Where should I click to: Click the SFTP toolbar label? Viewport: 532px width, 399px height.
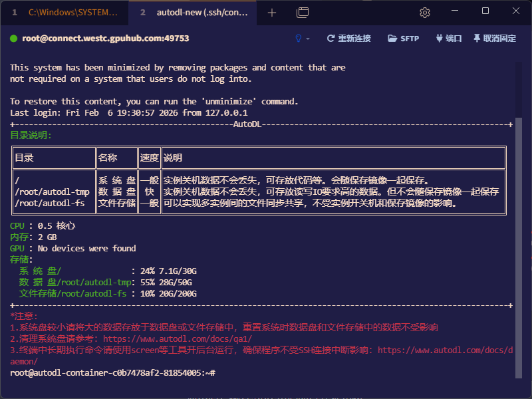coord(409,38)
